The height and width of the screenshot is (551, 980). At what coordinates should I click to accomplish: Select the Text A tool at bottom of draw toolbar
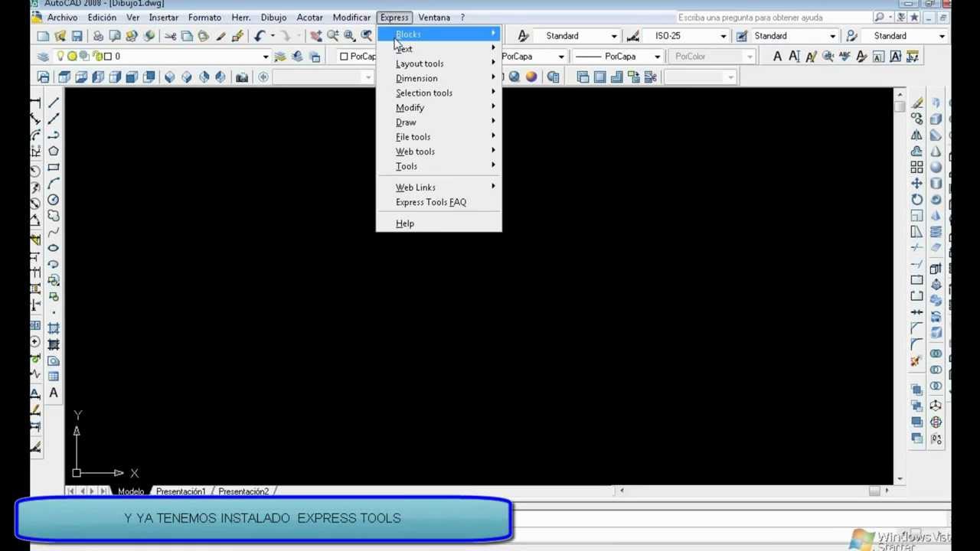53,393
